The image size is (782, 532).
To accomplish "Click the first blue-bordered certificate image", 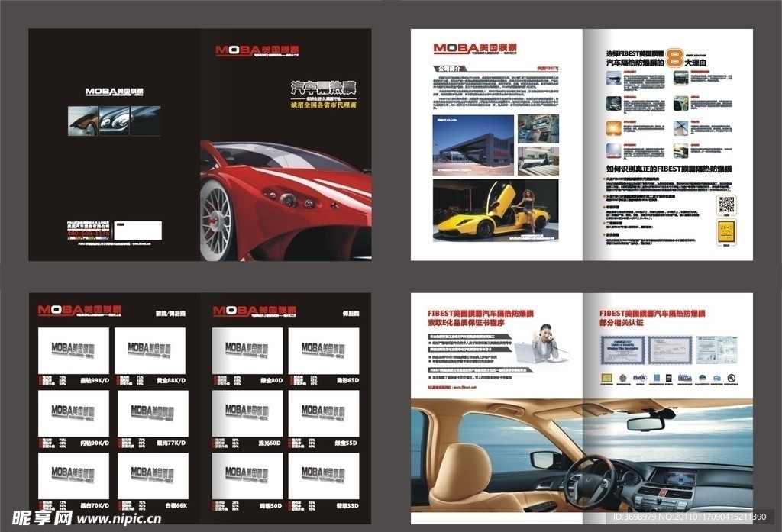I will tap(622, 350).
